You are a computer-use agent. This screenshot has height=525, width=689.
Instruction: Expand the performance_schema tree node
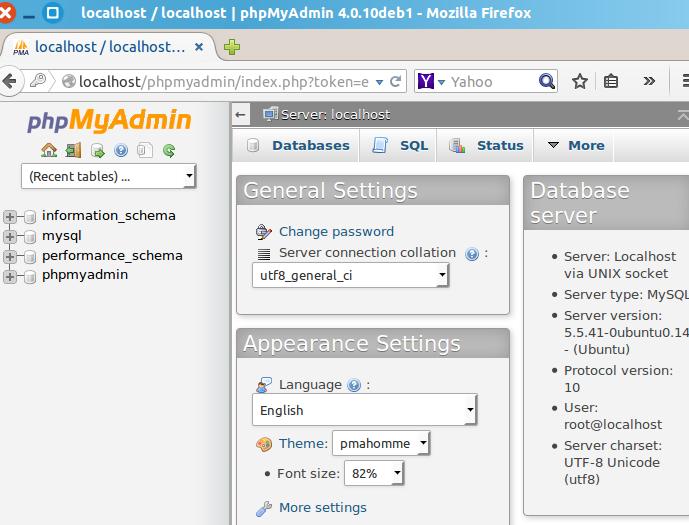[x=10, y=257]
